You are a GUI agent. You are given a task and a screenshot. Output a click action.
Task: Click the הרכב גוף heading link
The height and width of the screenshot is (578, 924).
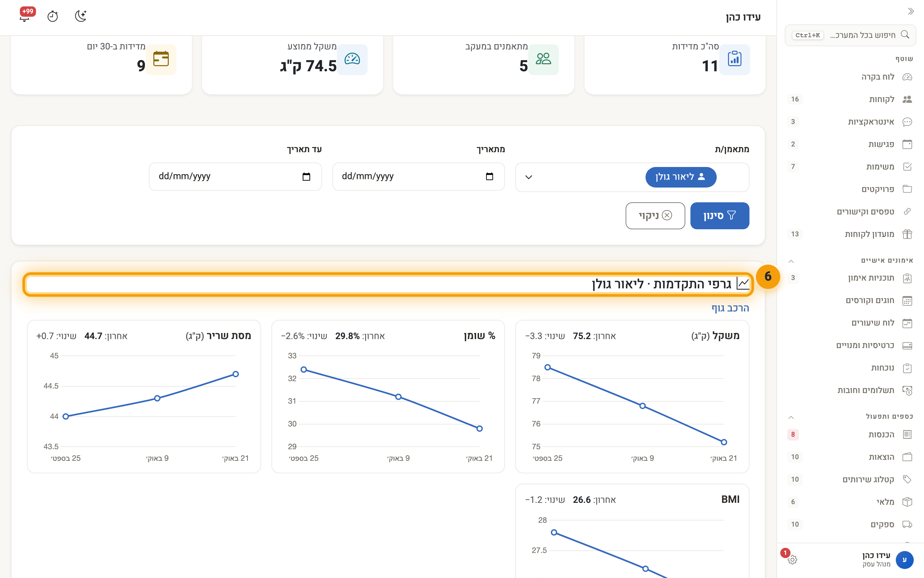pyautogui.click(x=730, y=308)
